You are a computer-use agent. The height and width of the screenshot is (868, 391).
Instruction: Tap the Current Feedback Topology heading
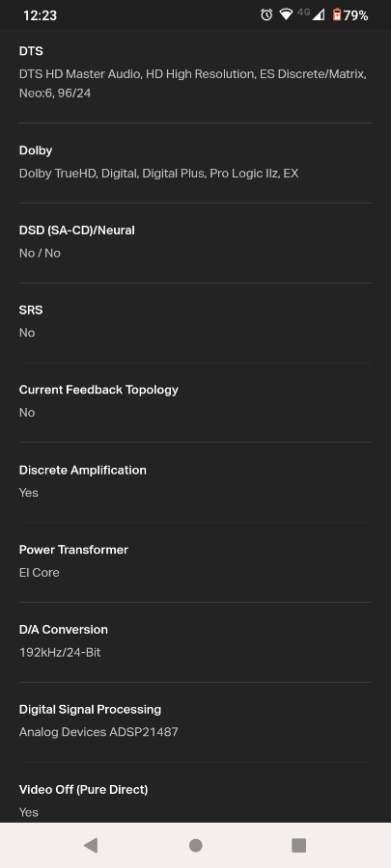pos(98,390)
